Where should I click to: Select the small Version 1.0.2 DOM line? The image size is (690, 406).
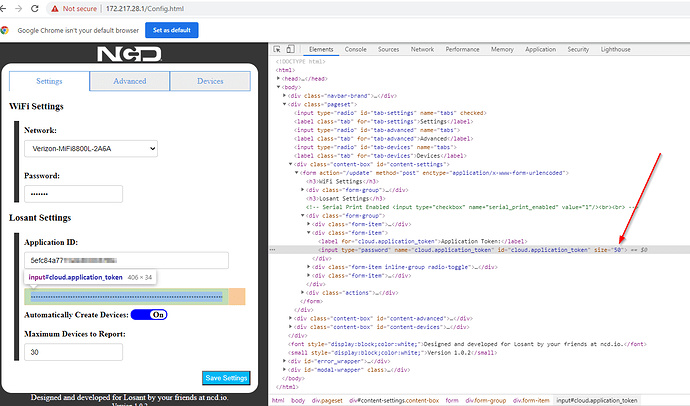(x=393, y=353)
